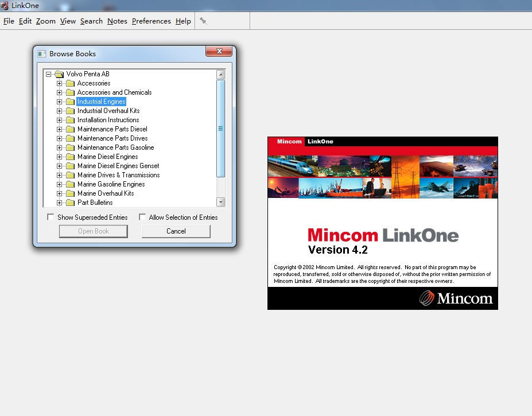This screenshot has height=416, width=532.
Task: Click the Industrial Engines folder icon
Action: point(70,102)
